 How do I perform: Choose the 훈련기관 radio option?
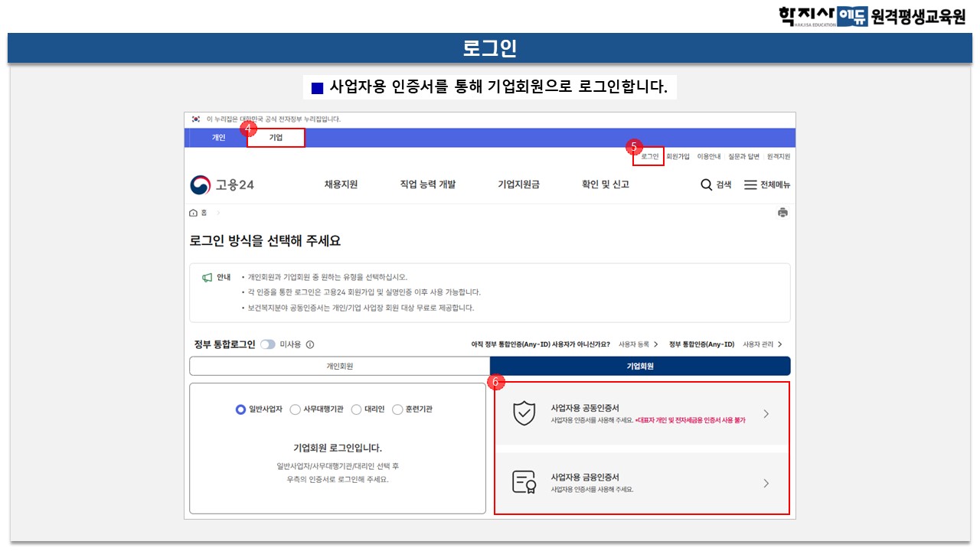(397, 409)
